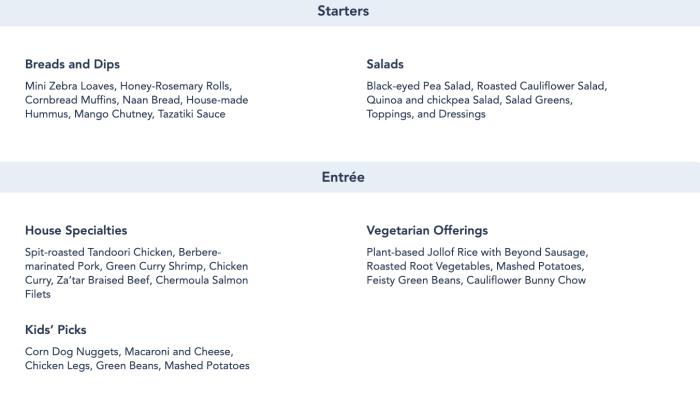Click the Entrée section header
Image resolution: width=700 pixels, height=408 pixels.
[343, 177]
